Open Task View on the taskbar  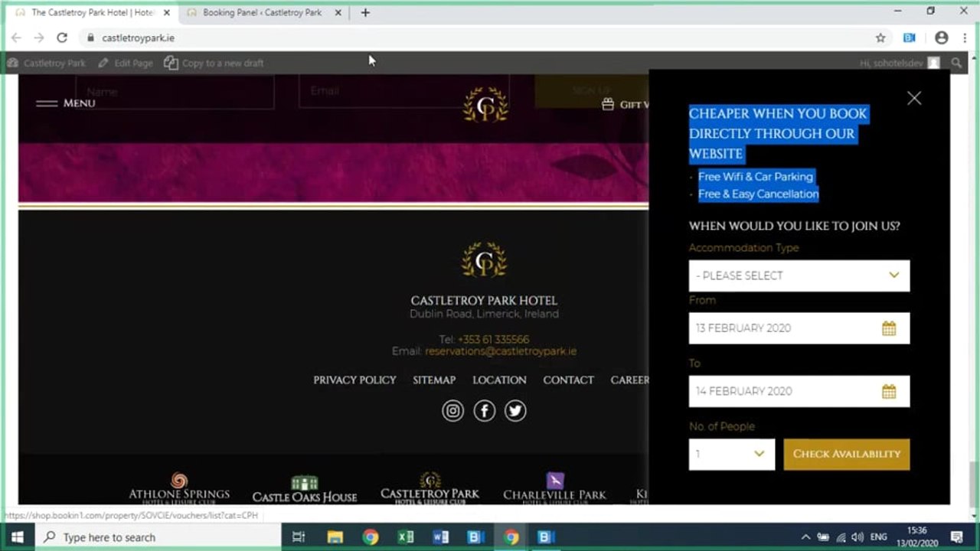(x=299, y=536)
